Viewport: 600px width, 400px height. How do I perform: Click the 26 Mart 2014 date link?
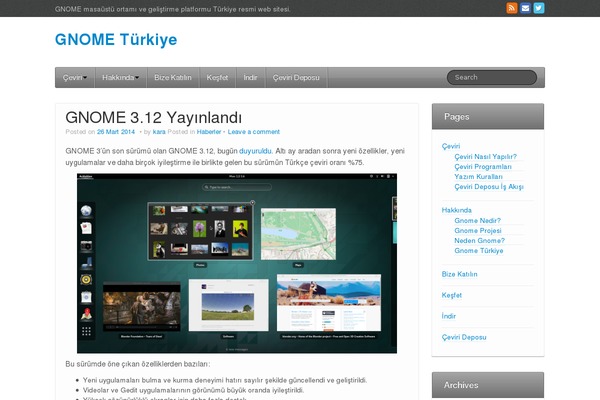tap(116, 132)
